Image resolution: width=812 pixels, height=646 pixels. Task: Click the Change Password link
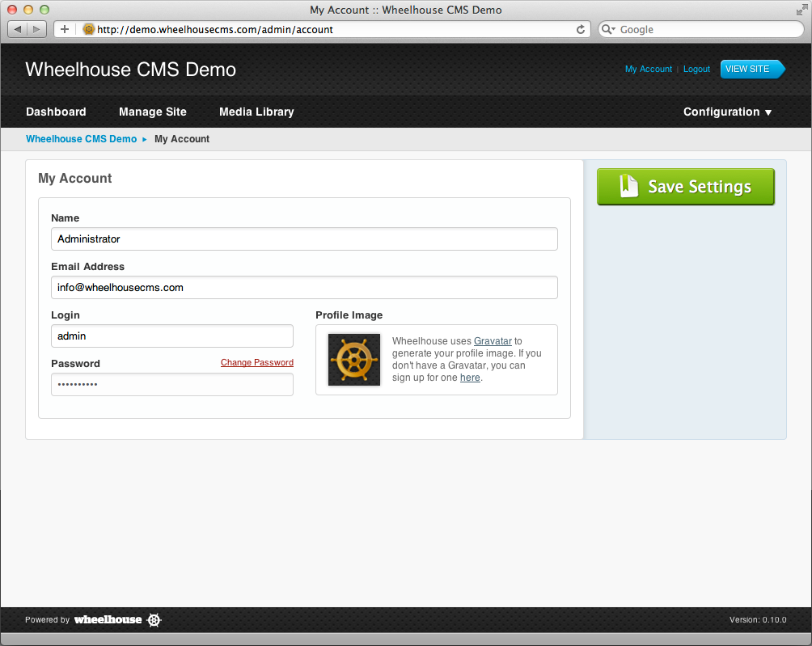click(x=257, y=362)
